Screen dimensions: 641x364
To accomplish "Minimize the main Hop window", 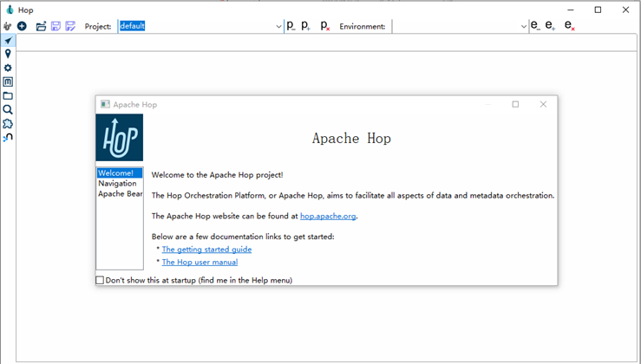I will tap(571, 10).
